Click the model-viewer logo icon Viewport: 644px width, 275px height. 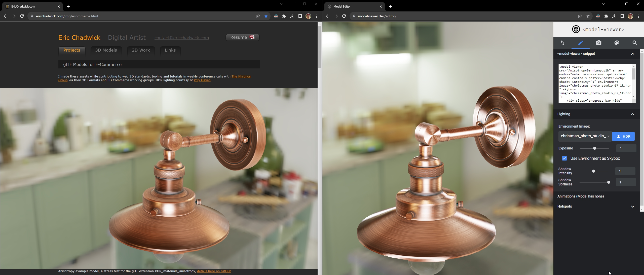point(576,29)
